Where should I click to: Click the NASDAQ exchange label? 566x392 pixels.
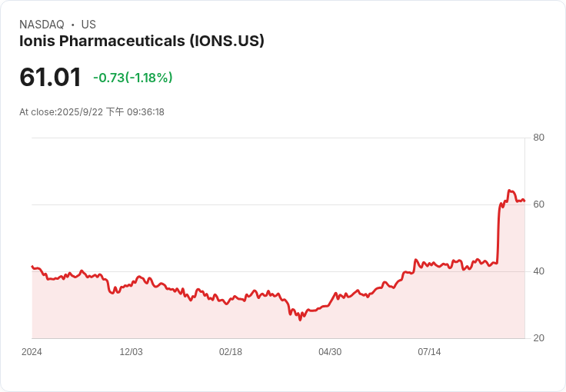click(x=42, y=25)
